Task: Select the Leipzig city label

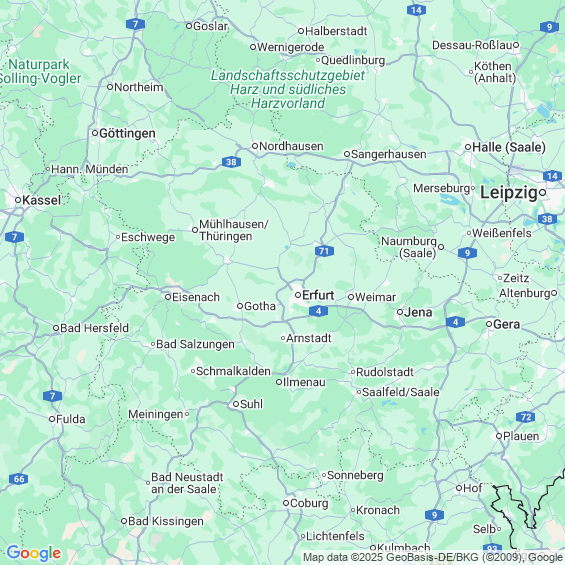Action: pos(508,193)
